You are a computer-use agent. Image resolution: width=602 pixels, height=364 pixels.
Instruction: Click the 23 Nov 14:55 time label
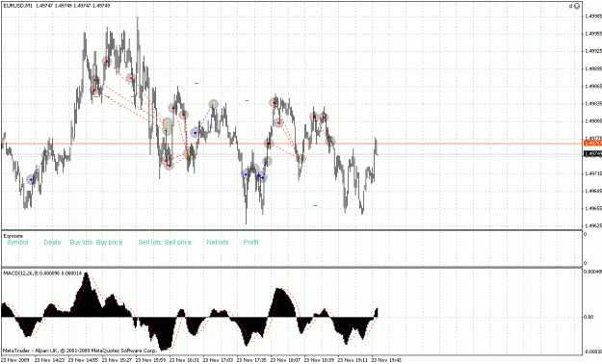coord(83,360)
